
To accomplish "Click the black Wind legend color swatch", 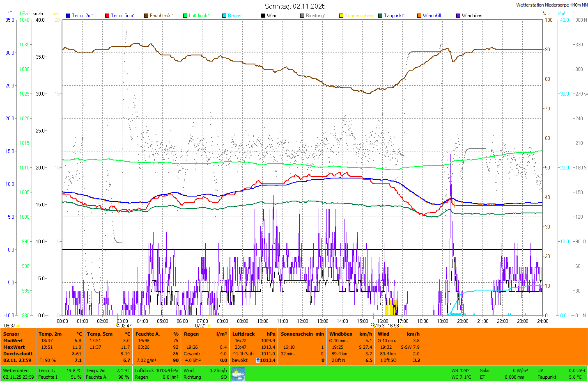I will (263, 16).
